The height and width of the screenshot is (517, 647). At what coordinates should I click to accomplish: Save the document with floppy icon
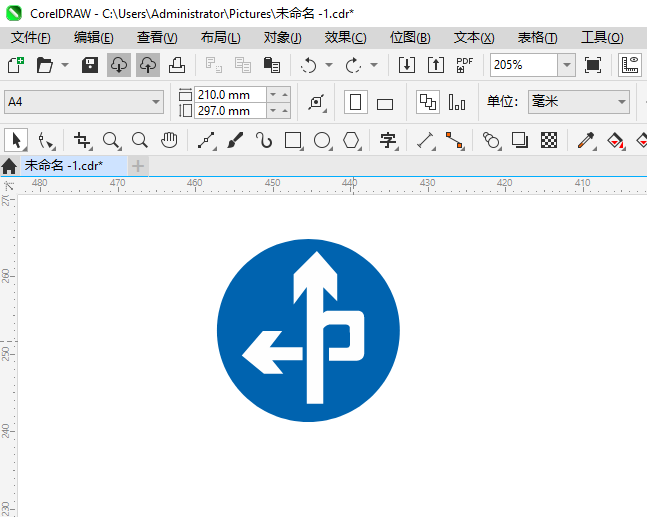[x=90, y=65]
